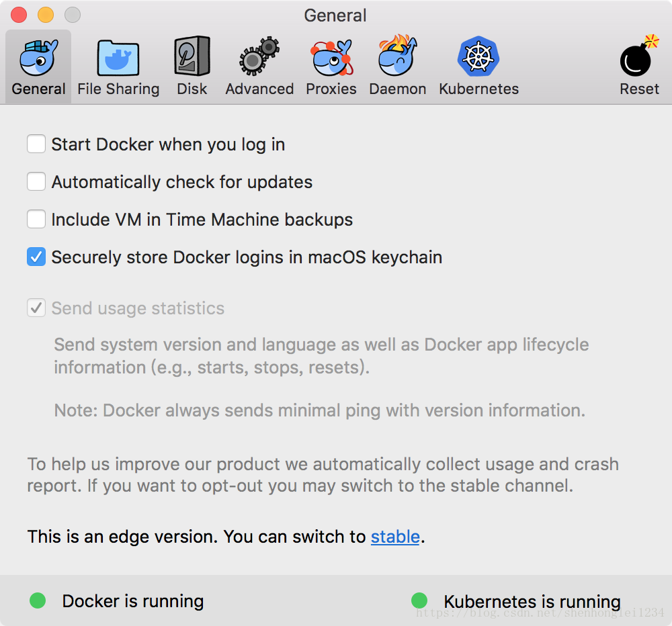Switch to the Kubernetes tab label
This screenshot has width=672, height=626.
tap(478, 89)
